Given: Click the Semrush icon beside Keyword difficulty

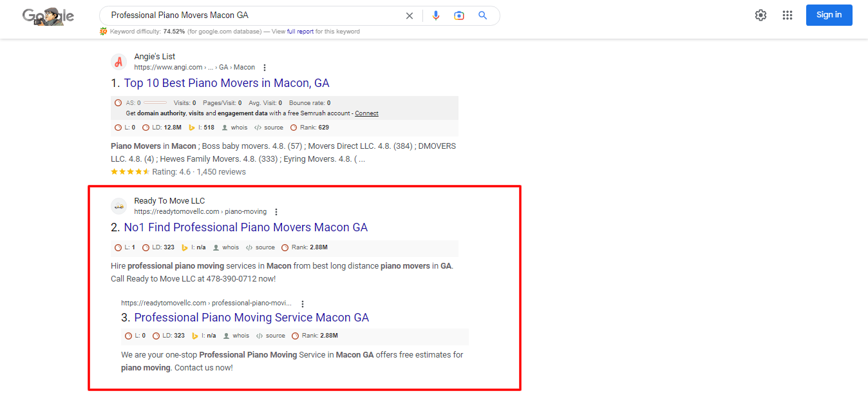Looking at the screenshot, I should pyautogui.click(x=104, y=32).
